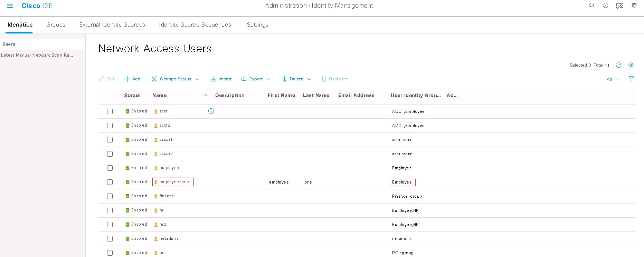This screenshot has width=644, height=257.
Task: Click the User Identity Groups column header
Action: [416, 95]
